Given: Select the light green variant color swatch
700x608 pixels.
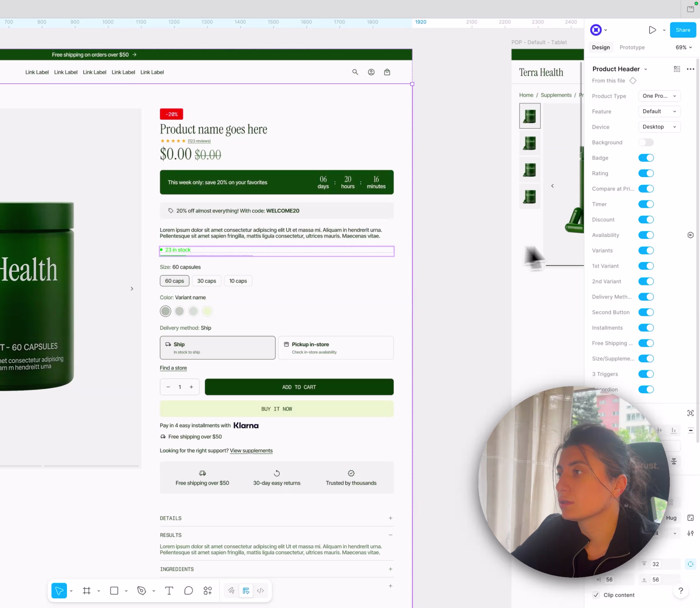Looking at the screenshot, I should tap(207, 311).
